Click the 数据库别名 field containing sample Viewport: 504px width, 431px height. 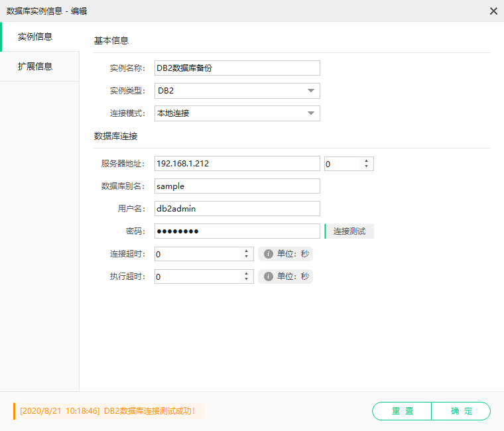pos(237,186)
